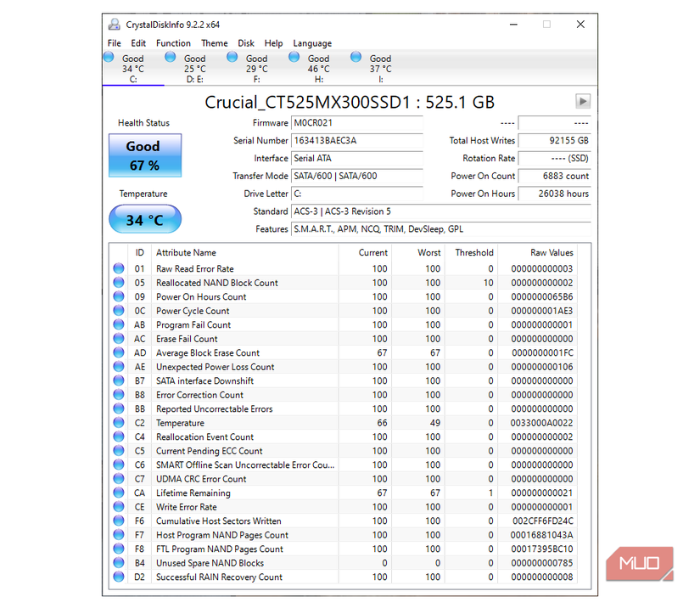Click the Good 67 % health status button

(145, 155)
